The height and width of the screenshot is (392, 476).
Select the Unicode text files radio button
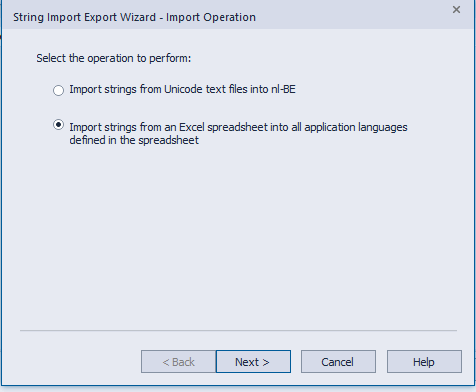58,90
